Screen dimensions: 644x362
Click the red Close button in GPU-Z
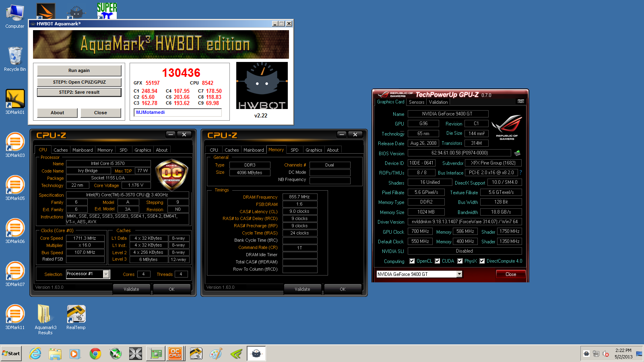[511, 274]
